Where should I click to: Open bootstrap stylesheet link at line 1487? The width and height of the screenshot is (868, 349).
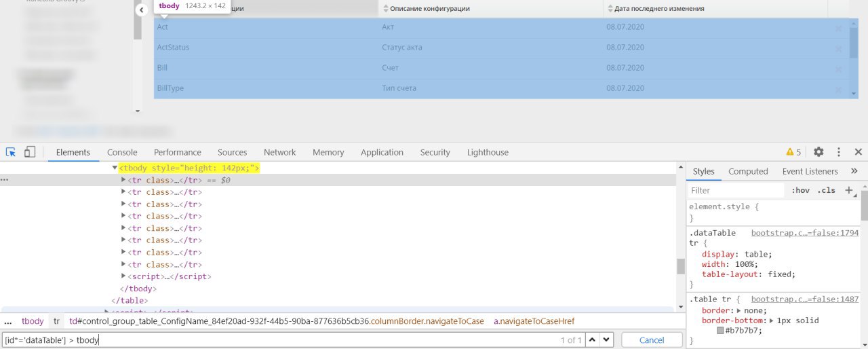pos(805,299)
